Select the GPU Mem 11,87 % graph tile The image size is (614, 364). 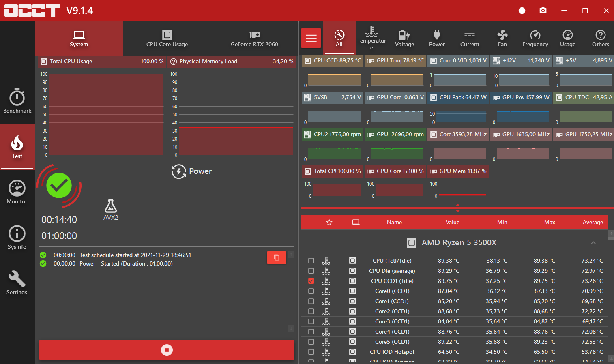click(458, 171)
